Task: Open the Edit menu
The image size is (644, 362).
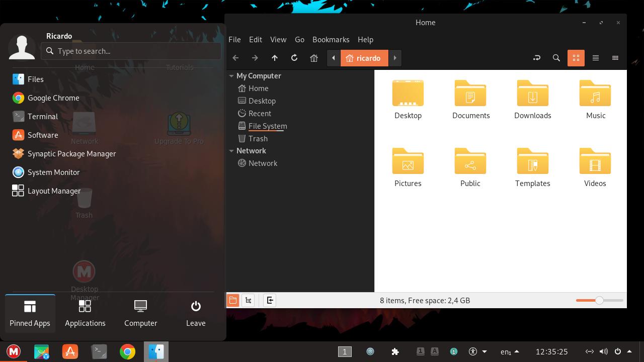Action: click(256, 39)
